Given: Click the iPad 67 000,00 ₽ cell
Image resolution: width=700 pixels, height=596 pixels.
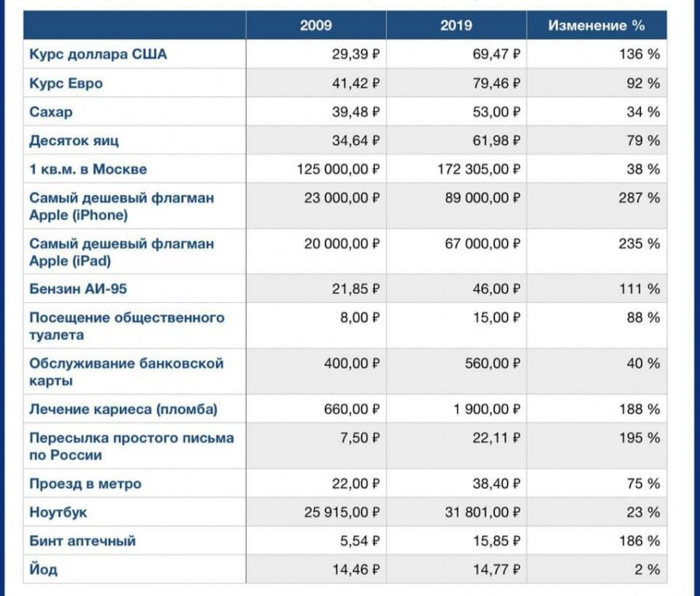Looking at the screenshot, I should (x=456, y=251).
